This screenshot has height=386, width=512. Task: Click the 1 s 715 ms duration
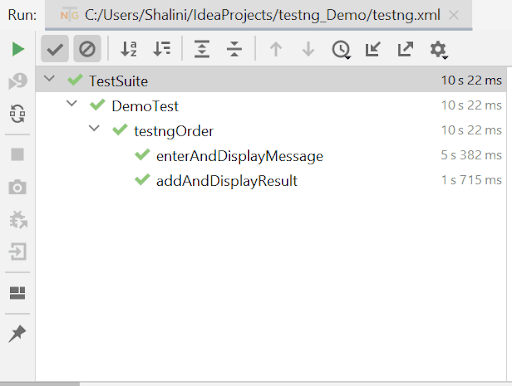pyautogui.click(x=471, y=180)
